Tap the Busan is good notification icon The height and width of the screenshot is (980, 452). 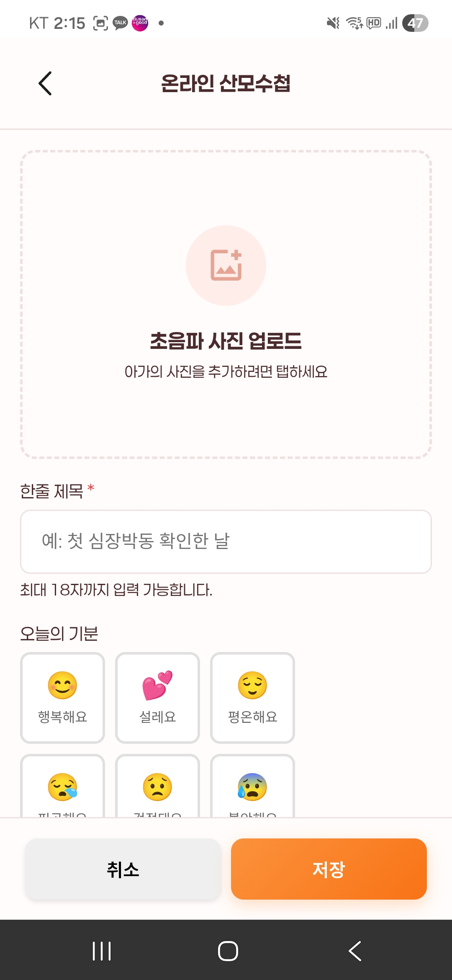tap(140, 23)
